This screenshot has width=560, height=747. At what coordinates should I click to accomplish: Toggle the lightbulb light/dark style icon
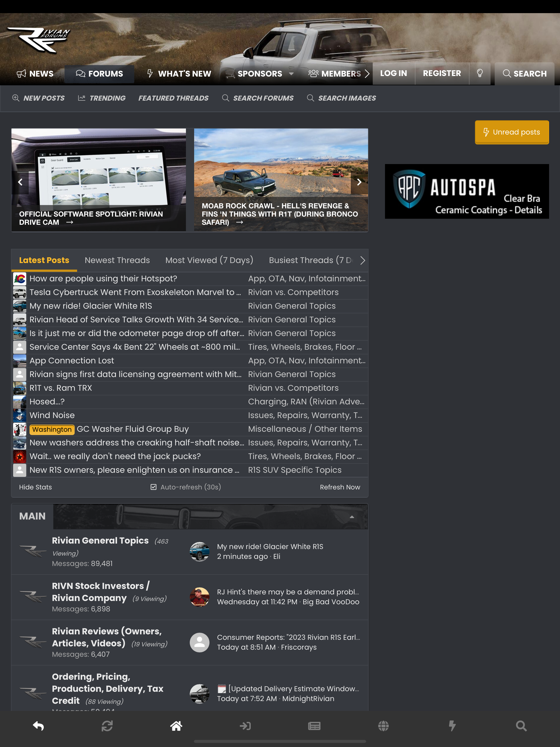coord(480,73)
